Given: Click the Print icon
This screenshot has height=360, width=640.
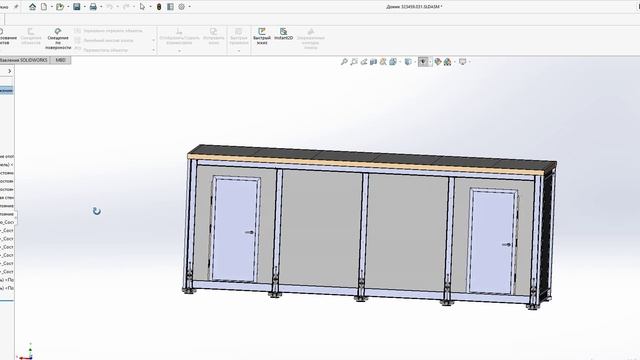Looking at the screenshot, I should click(93, 7).
